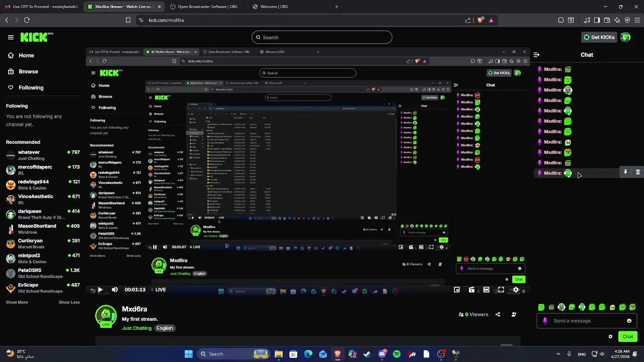Collapse list with Show Less
644x362 pixels.
[x=69, y=302]
